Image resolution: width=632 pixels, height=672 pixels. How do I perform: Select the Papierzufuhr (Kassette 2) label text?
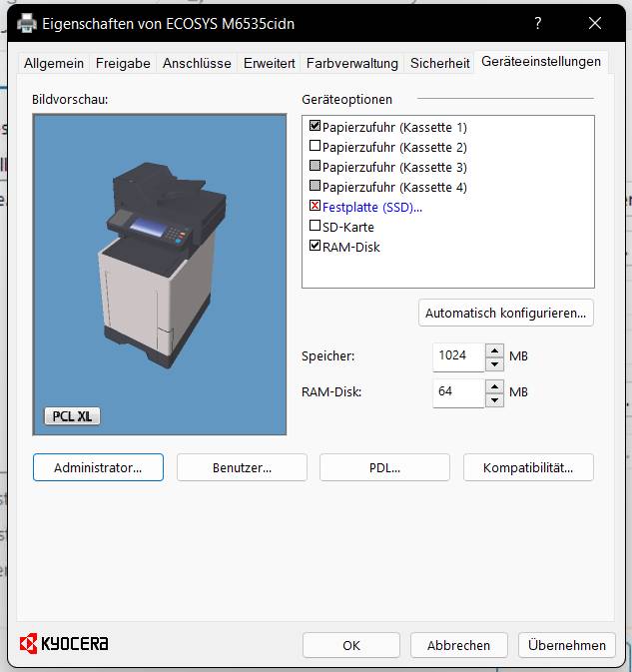point(394,148)
